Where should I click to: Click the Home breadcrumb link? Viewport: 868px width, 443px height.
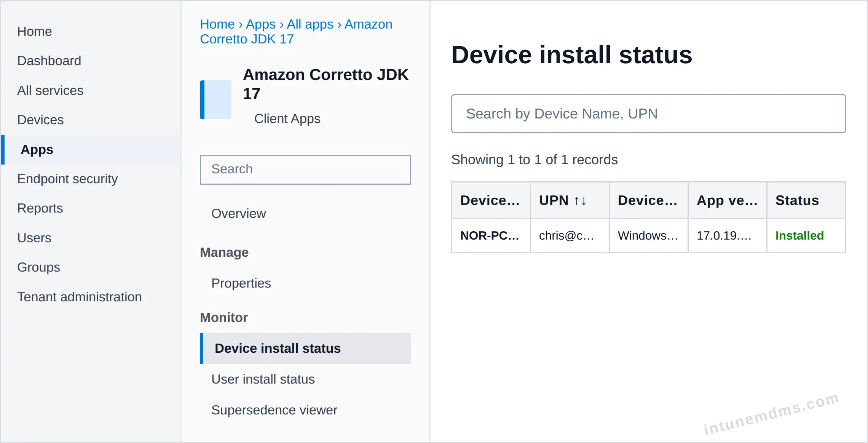click(x=217, y=24)
